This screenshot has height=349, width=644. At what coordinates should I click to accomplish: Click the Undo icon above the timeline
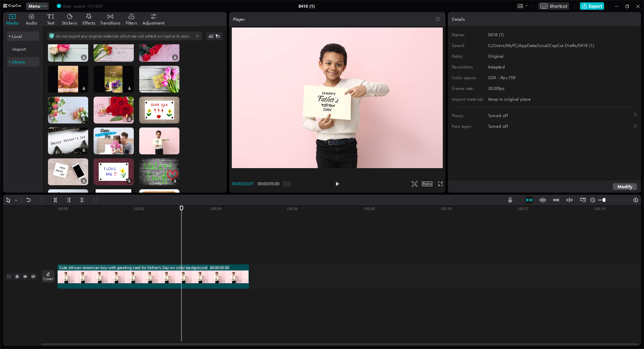[x=29, y=200]
